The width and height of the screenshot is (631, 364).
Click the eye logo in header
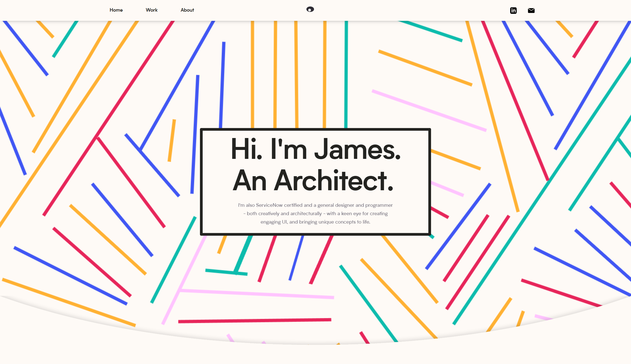[310, 9]
